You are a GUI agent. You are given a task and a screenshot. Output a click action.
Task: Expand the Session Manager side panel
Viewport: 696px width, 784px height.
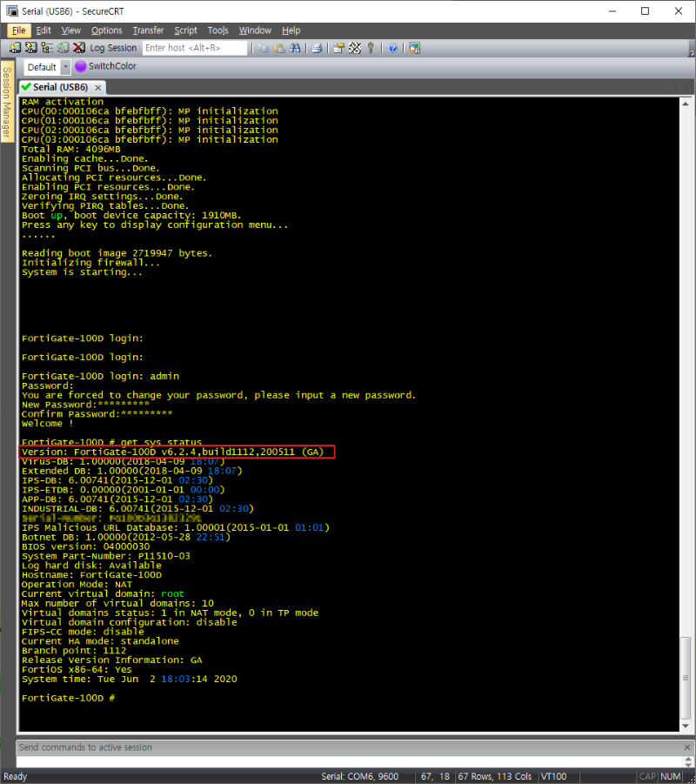[x=6, y=103]
